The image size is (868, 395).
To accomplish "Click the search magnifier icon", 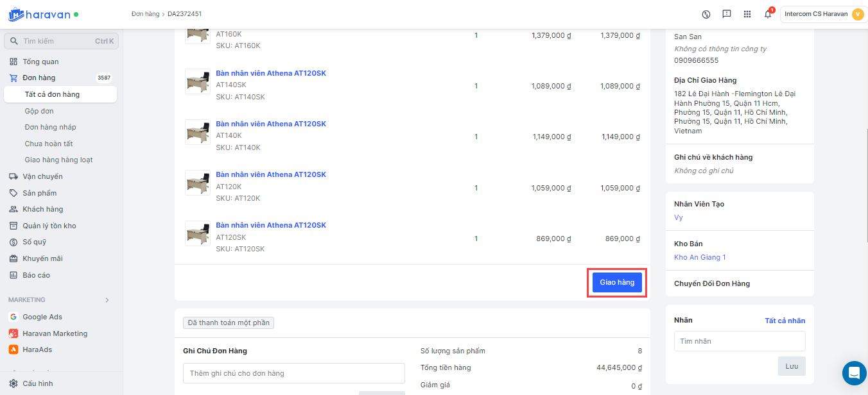I will [14, 41].
